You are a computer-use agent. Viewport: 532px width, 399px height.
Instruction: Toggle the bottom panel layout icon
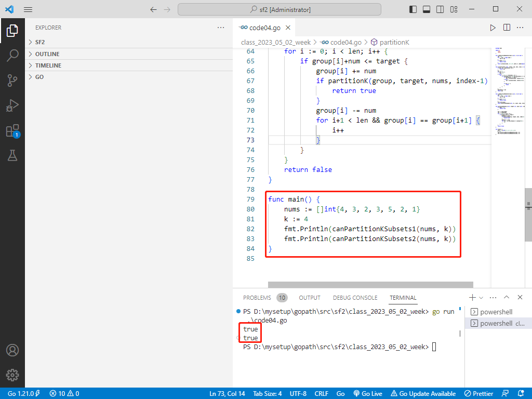tap(427, 9)
